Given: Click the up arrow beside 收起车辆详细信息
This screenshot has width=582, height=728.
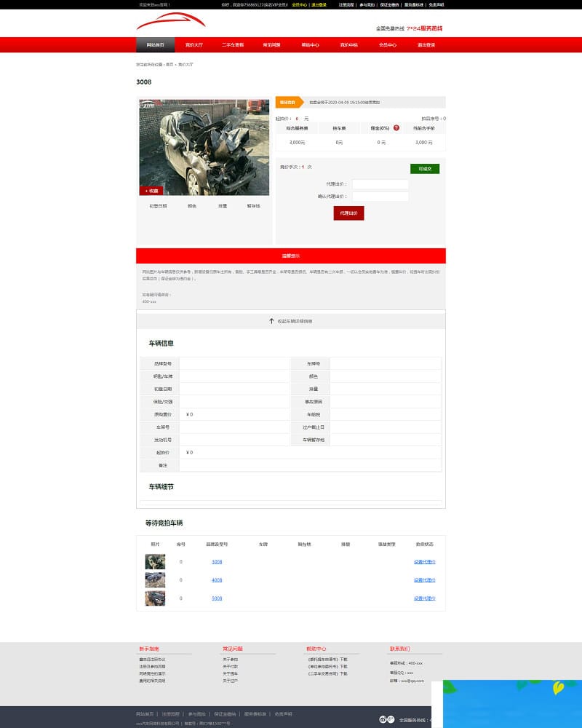Looking at the screenshot, I should [271, 320].
